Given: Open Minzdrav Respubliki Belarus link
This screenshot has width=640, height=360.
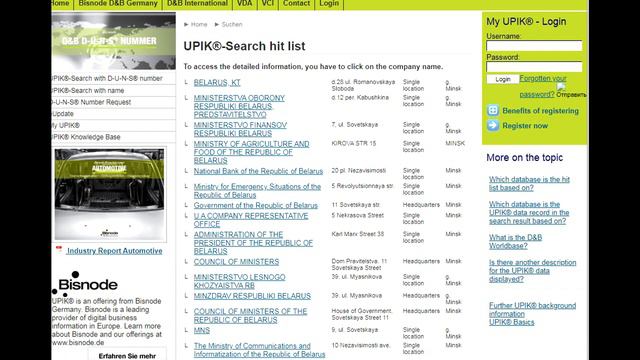Looking at the screenshot, I should pos(252,296).
